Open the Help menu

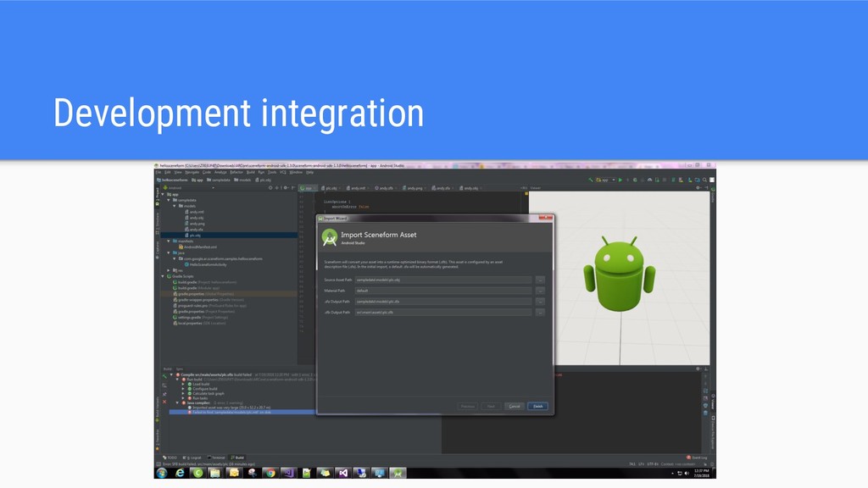[310, 172]
